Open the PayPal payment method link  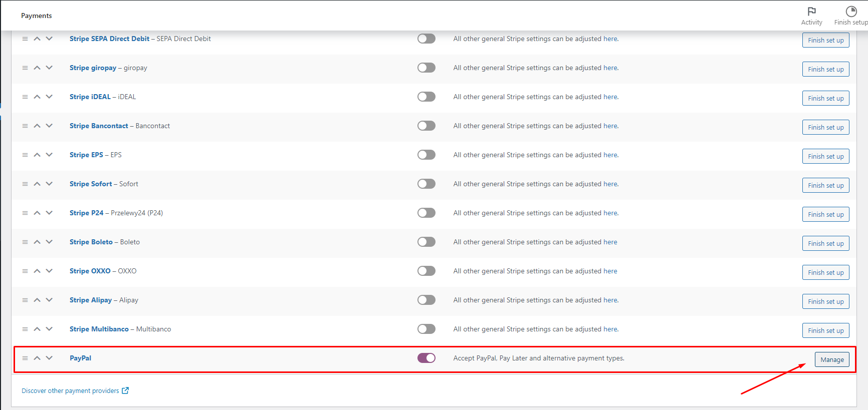(x=80, y=358)
